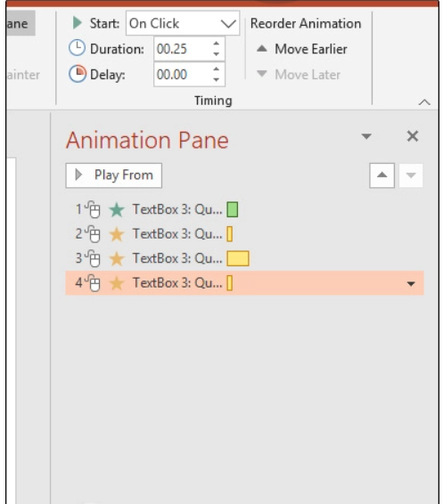Open the Start On Click dropdown
The image size is (443, 504).
coord(183,23)
